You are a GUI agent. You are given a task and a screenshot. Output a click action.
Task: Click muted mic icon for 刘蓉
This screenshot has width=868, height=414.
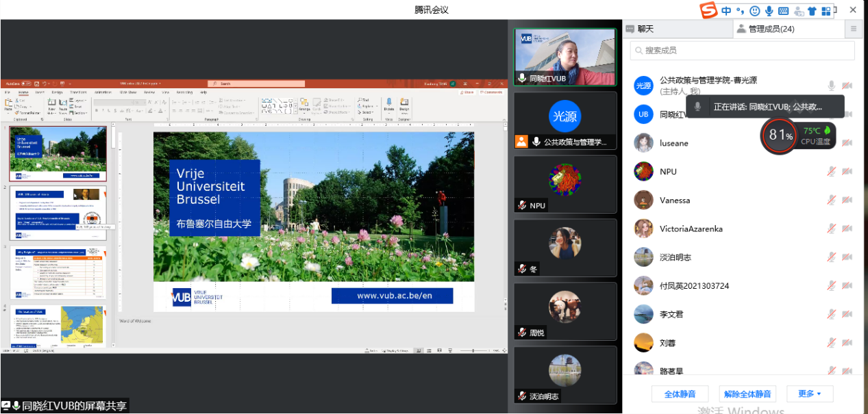pyautogui.click(x=831, y=343)
